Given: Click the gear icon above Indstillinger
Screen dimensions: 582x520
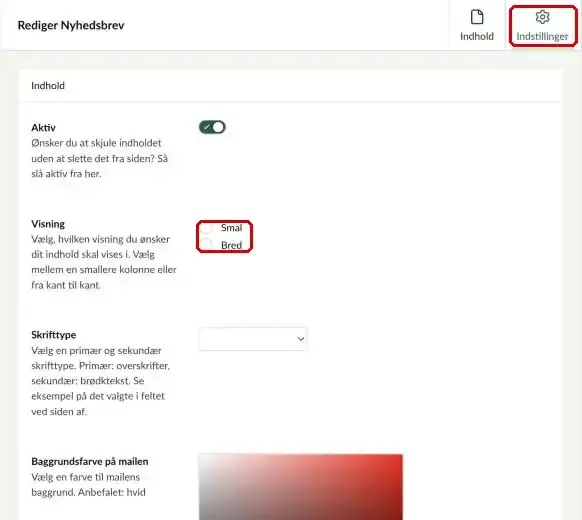Looking at the screenshot, I should point(542,17).
